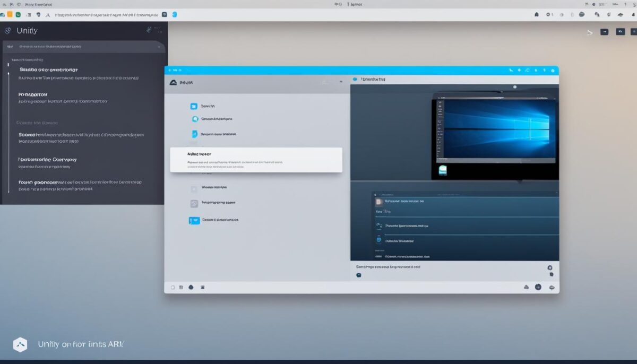Select the blue circular icon in the dialog's second row
The height and width of the screenshot is (364, 637).
click(x=195, y=119)
